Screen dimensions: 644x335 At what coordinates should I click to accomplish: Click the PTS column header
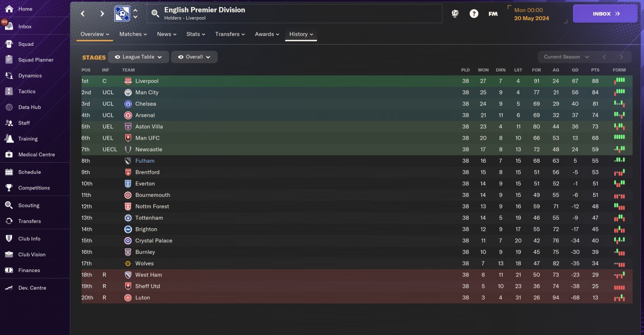tap(595, 70)
